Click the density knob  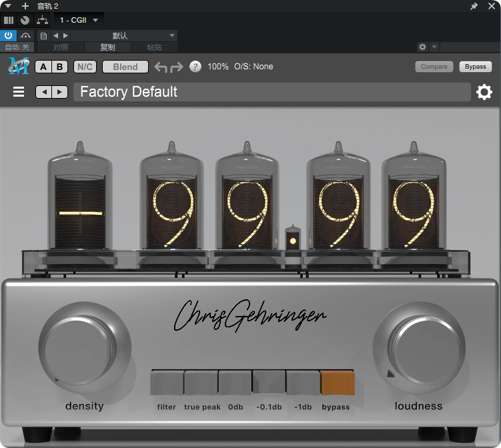[x=85, y=348]
